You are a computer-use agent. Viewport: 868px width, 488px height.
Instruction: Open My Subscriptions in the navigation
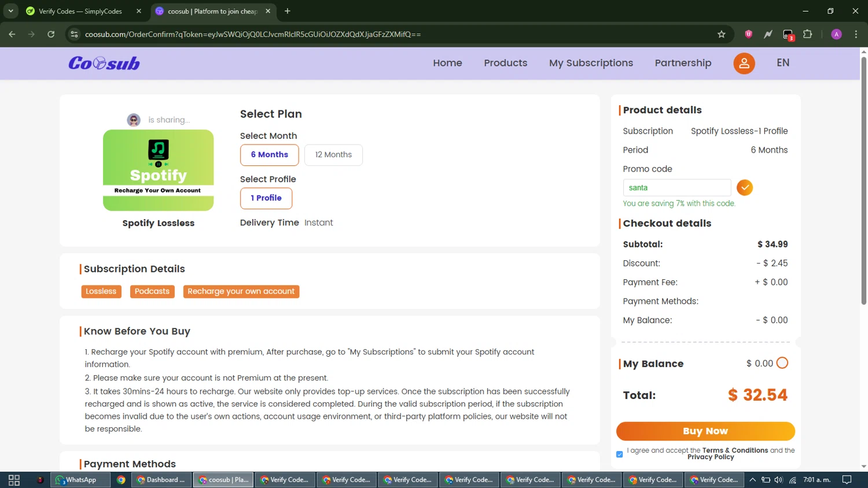[591, 63]
